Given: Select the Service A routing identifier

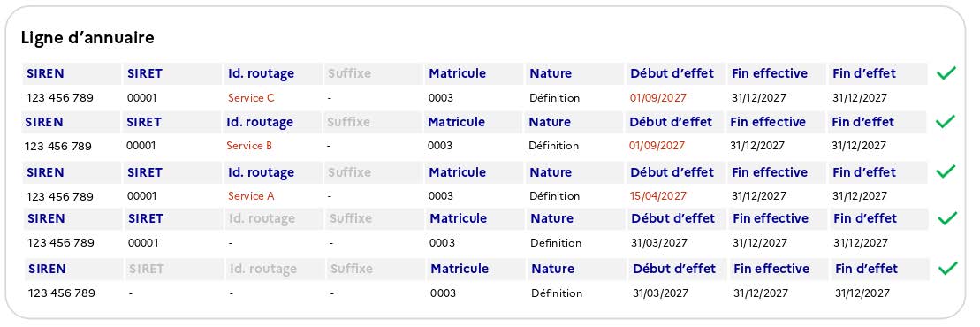Looking at the screenshot, I should (x=251, y=196).
